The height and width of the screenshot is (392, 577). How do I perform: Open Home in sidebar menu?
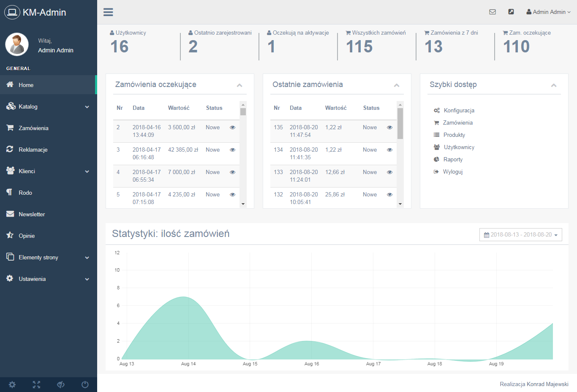(x=48, y=85)
